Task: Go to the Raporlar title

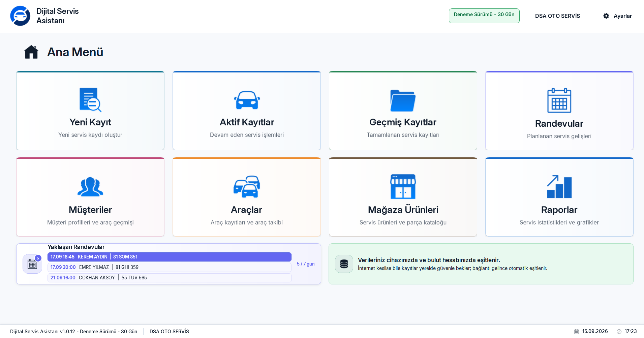Action: pos(559,210)
